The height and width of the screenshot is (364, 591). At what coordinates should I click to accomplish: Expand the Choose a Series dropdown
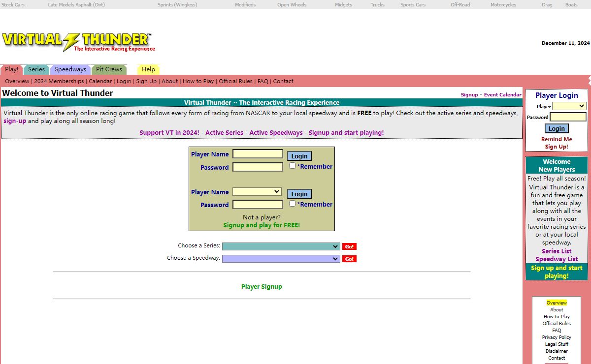tap(281, 246)
